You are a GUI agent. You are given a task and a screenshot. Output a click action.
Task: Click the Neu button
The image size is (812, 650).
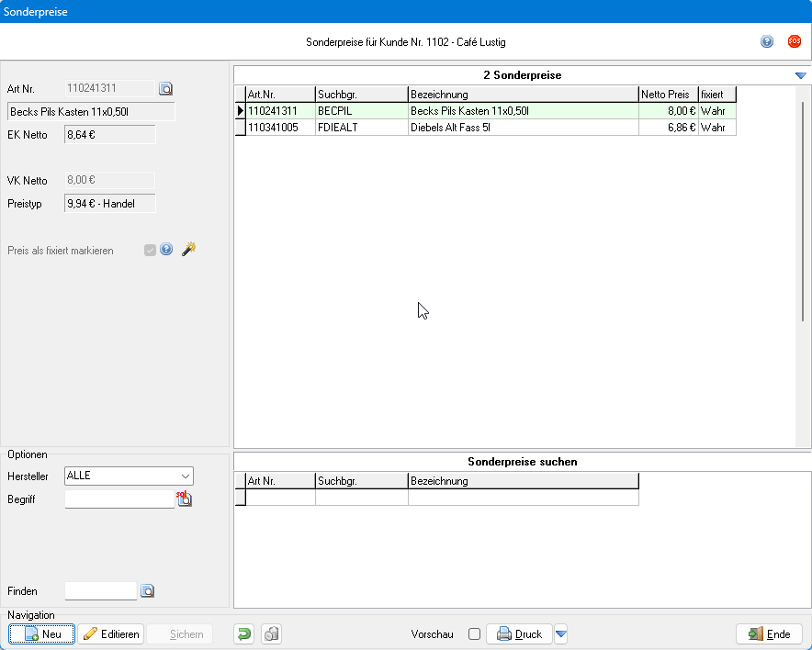tap(42, 633)
